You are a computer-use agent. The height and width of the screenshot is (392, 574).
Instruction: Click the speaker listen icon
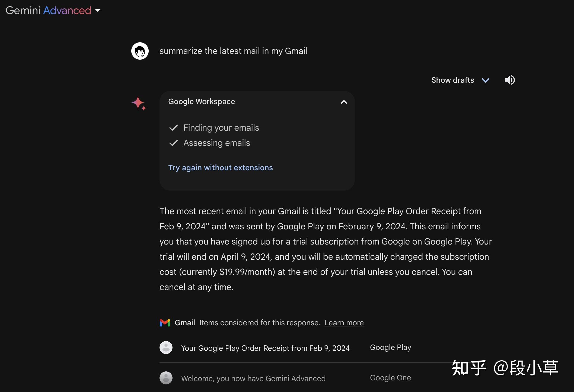pyautogui.click(x=510, y=80)
